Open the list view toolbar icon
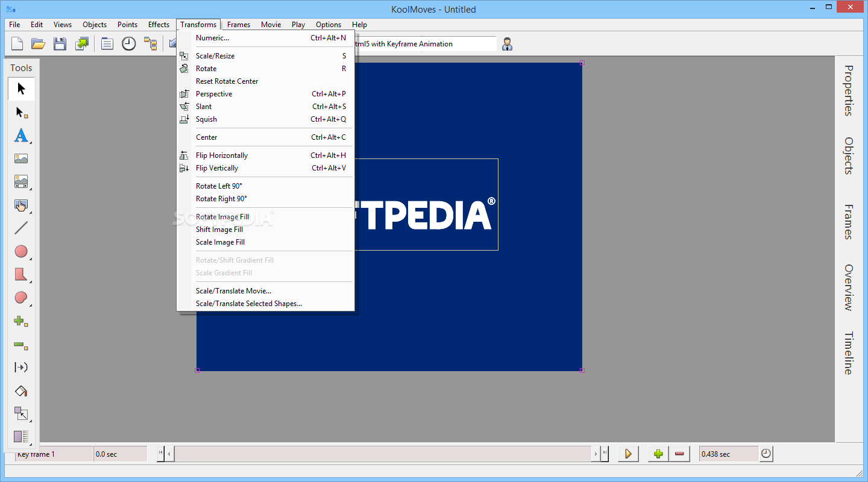868x482 pixels. click(x=107, y=43)
